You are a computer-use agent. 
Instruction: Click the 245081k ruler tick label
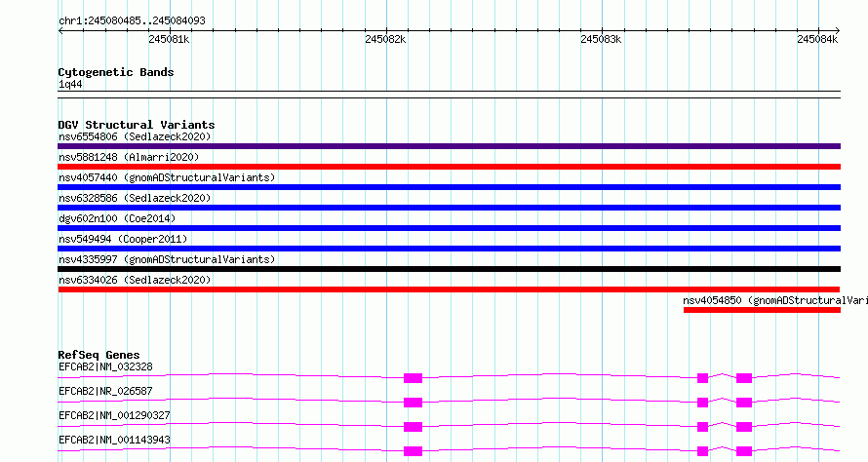169,40
